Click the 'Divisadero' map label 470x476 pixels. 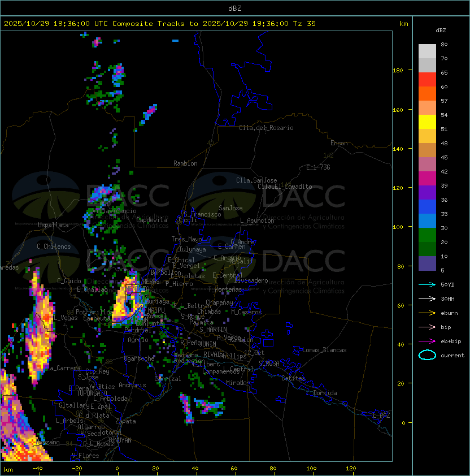tap(251, 280)
